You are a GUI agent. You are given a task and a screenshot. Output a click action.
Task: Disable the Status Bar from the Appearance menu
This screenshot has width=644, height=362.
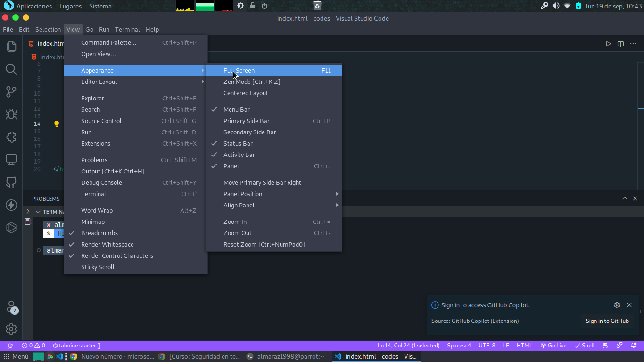click(238, 143)
